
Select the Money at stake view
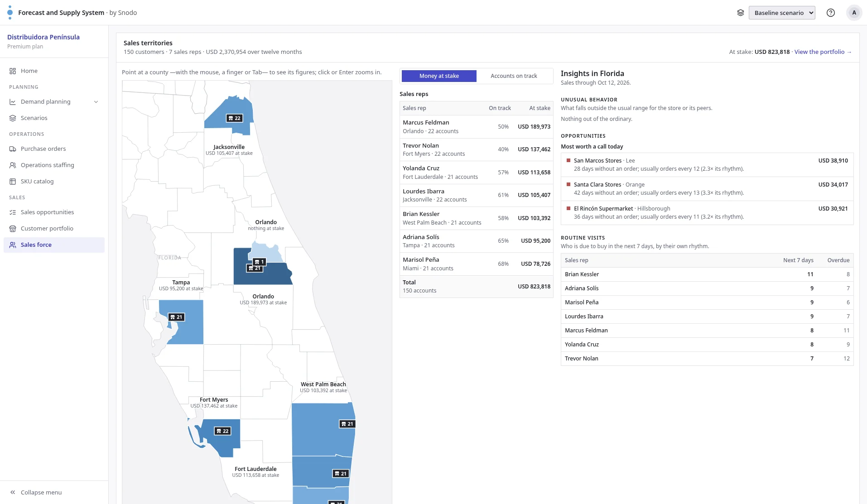[x=439, y=76]
